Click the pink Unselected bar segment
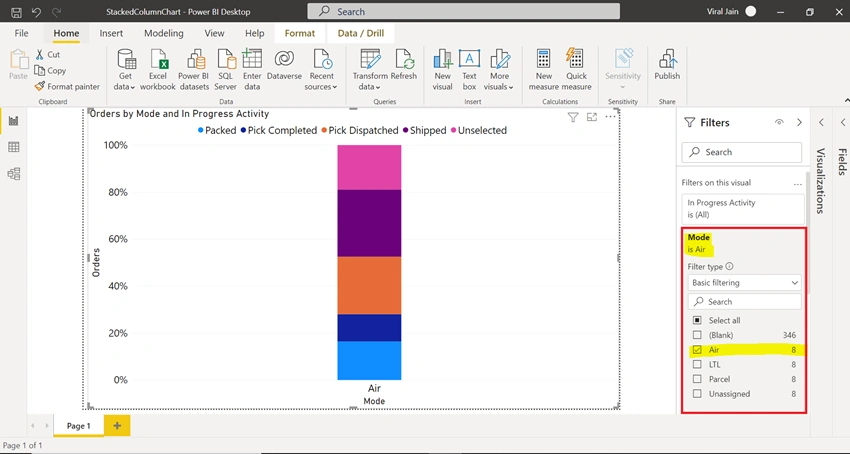 [x=369, y=167]
